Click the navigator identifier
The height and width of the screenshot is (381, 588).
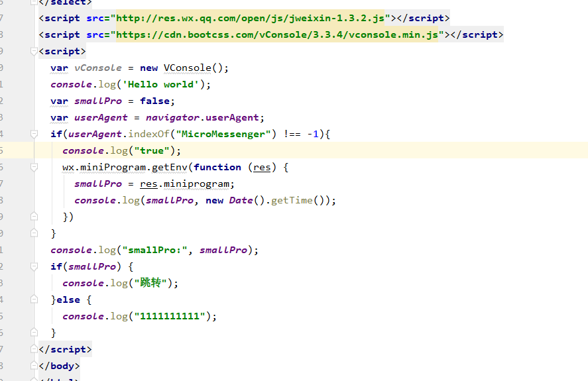(172, 118)
